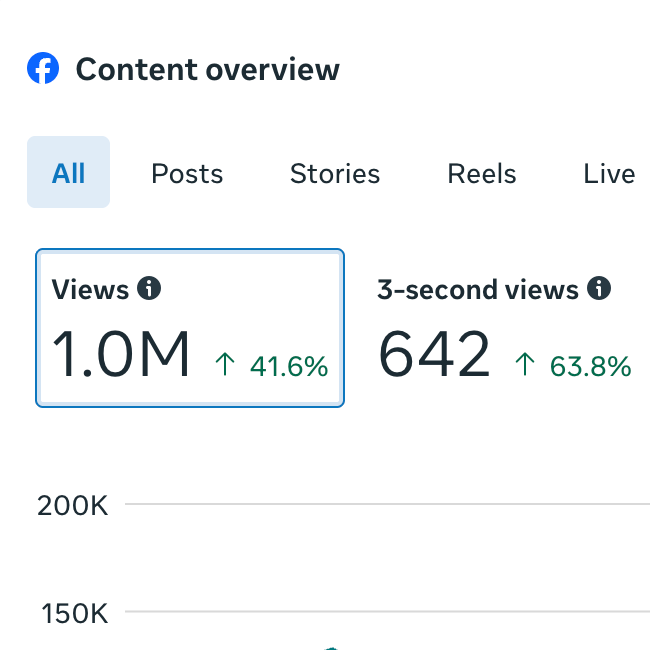650x650 pixels.
Task: Click the green up arrow beside 63.8%
Action: pos(525,364)
